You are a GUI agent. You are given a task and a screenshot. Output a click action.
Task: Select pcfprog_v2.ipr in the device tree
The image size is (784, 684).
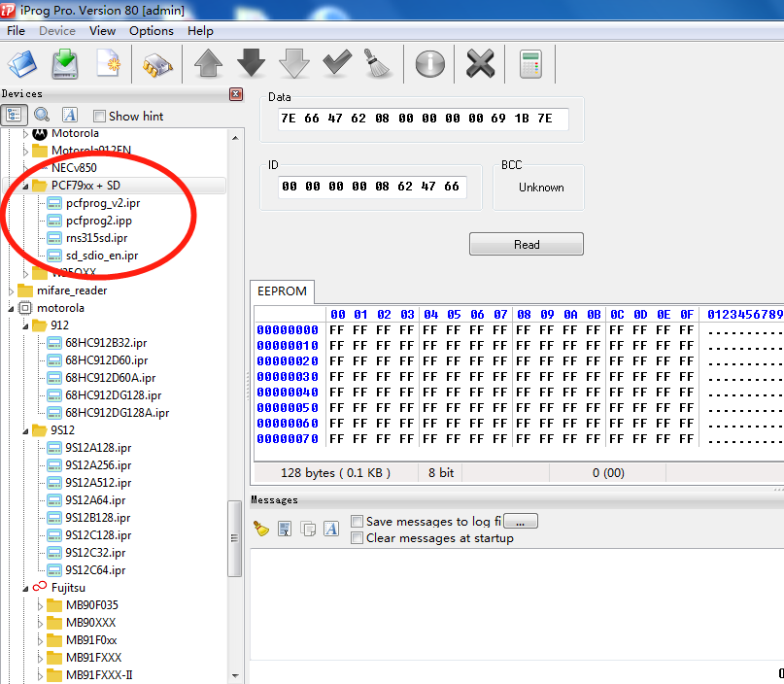[x=103, y=203]
